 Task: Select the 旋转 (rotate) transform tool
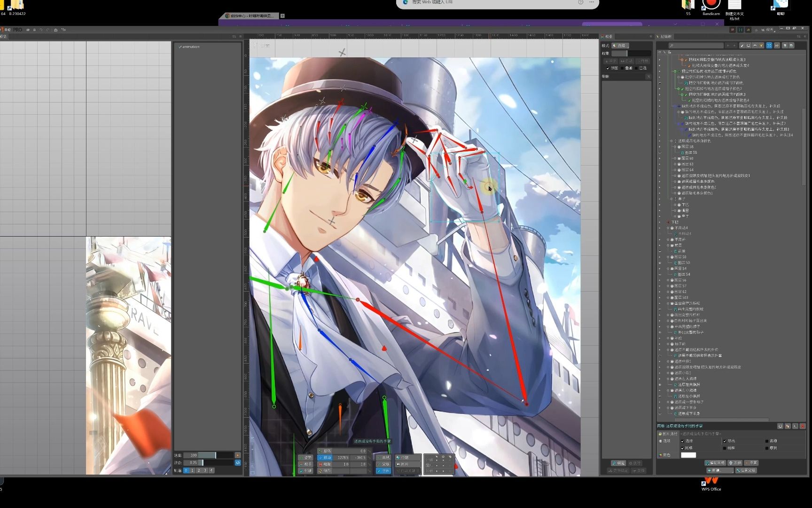(325, 451)
